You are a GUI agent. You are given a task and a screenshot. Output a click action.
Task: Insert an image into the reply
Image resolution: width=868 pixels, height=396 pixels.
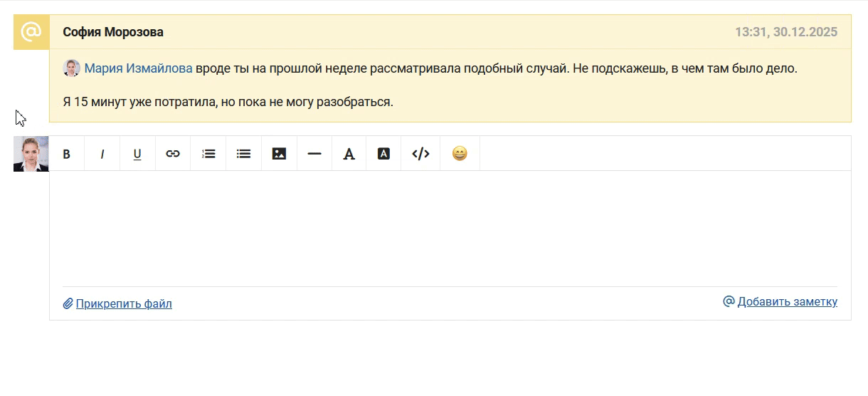[279, 154]
